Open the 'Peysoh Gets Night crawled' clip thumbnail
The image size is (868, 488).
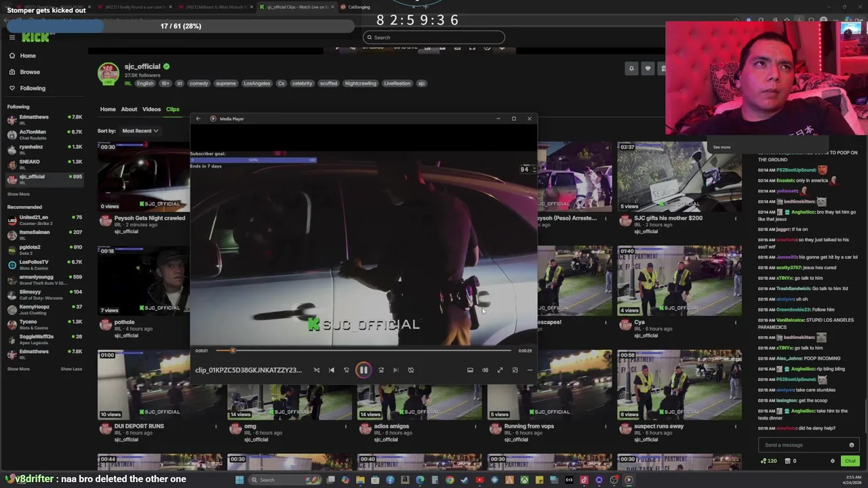point(144,176)
